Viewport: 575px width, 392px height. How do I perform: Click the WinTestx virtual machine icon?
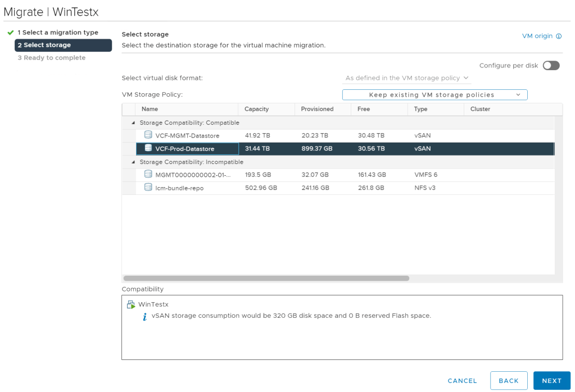coord(131,304)
